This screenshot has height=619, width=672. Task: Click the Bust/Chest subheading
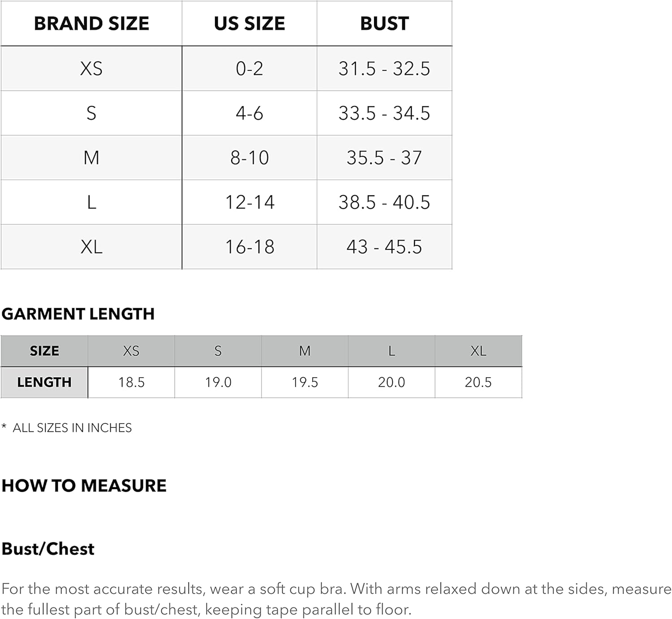click(x=48, y=549)
